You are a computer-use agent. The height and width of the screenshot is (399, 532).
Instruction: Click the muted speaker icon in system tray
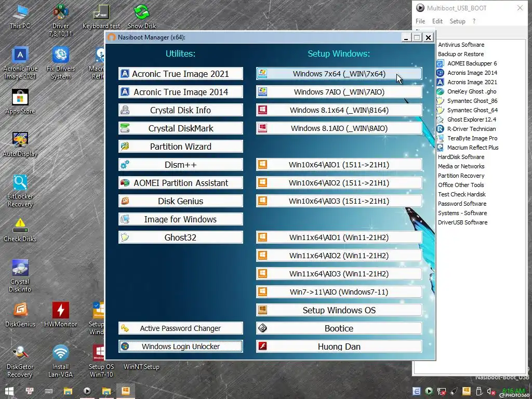pyautogui.click(x=491, y=392)
